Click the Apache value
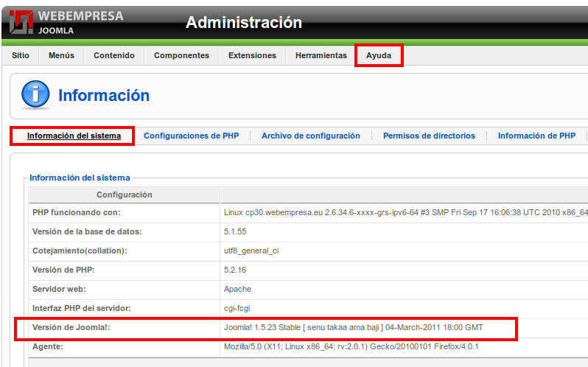Image resolution: width=588 pixels, height=367 pixels. 238,289
